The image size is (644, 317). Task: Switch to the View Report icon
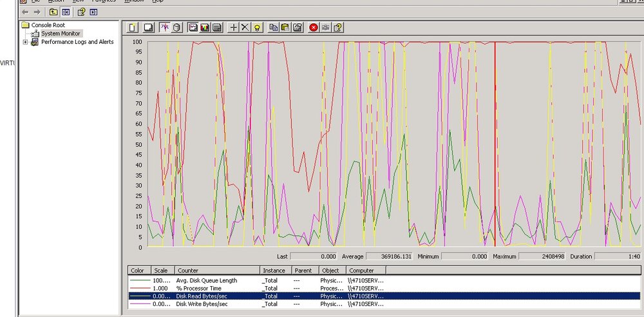click(x=217, y=28)
